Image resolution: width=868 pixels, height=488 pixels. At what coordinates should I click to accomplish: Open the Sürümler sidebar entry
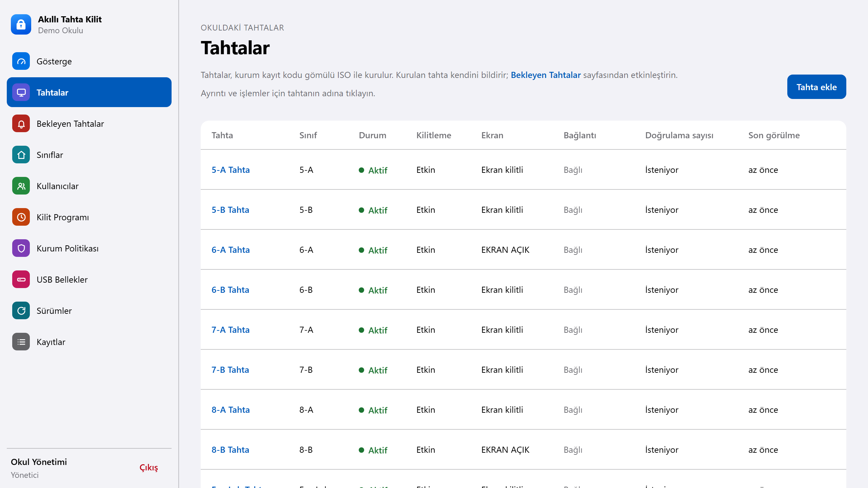pos(89,311)
